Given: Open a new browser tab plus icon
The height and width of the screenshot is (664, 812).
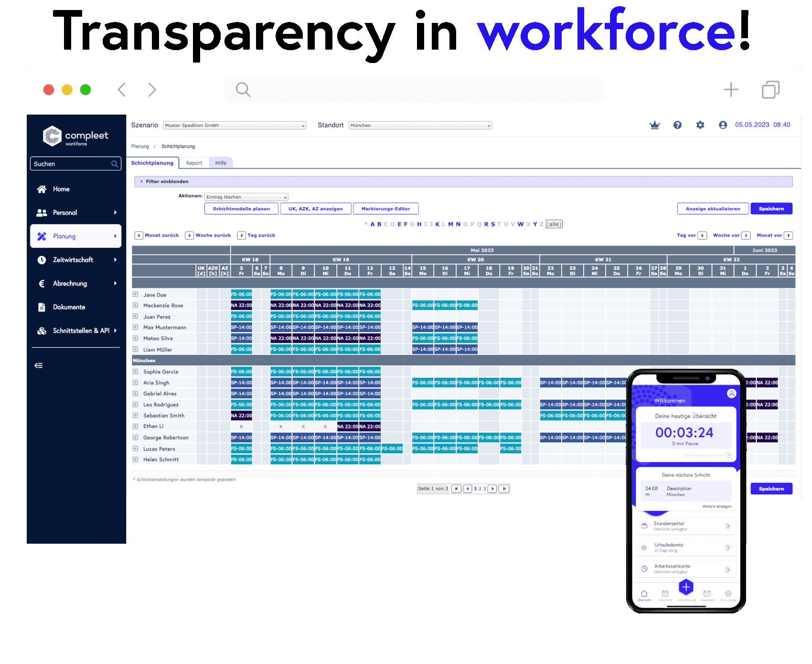Looking at the screenshot, I should pos(731,89).
